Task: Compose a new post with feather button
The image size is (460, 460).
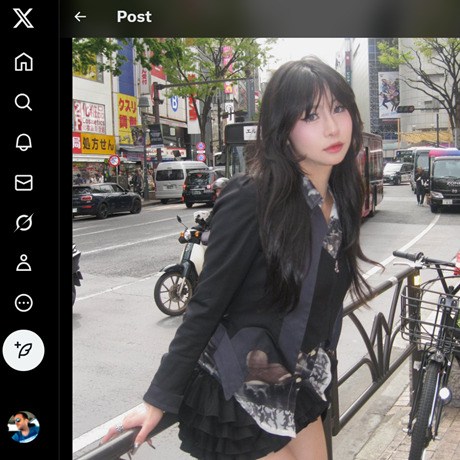Action: point(24,350)
